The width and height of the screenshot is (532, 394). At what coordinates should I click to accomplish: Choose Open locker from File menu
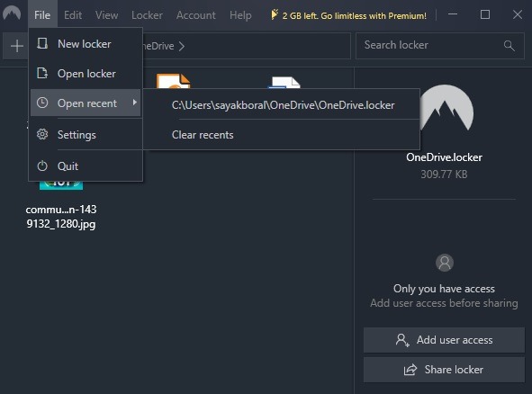[x=86, y=74]
